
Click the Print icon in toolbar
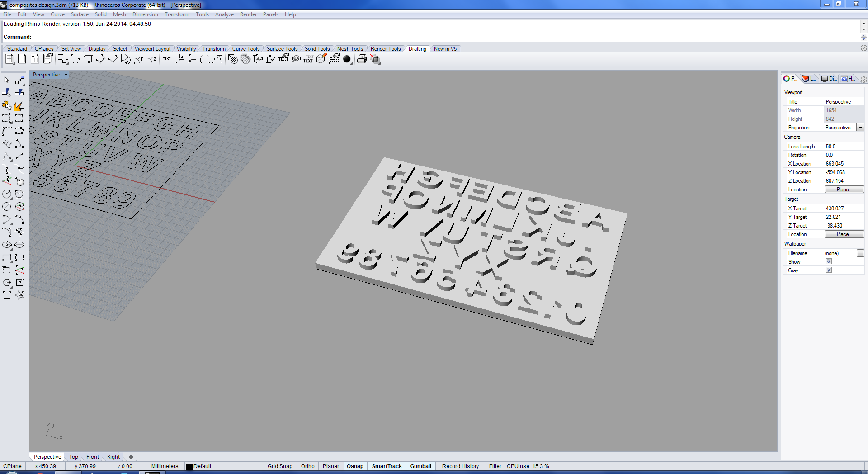362,59
